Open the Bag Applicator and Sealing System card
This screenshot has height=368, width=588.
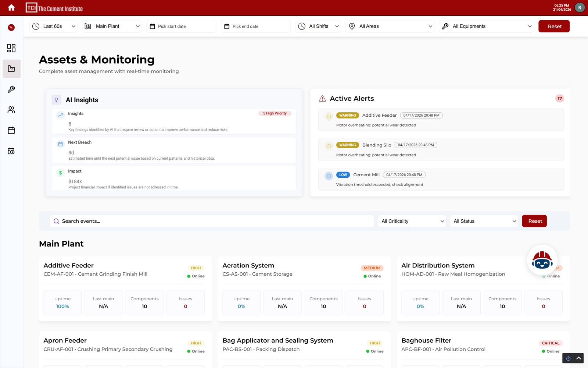point(278,340)
